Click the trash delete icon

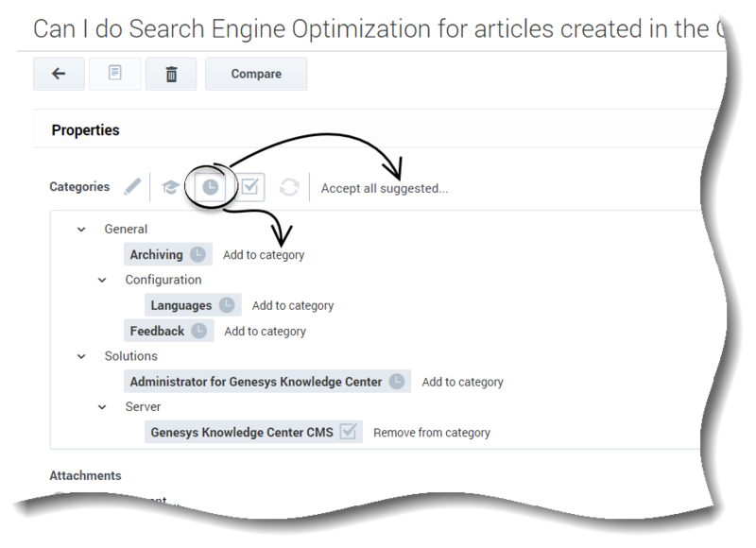pyautogui.click(x=171, y=74)
